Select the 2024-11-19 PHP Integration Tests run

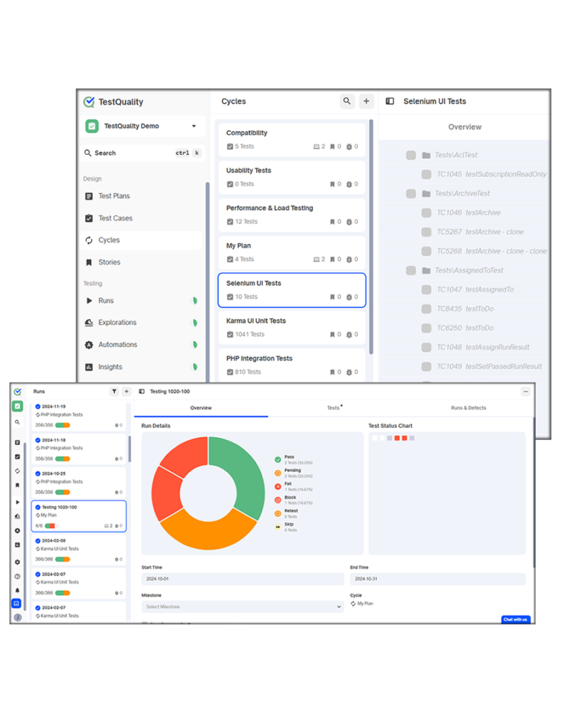(78, 415)
